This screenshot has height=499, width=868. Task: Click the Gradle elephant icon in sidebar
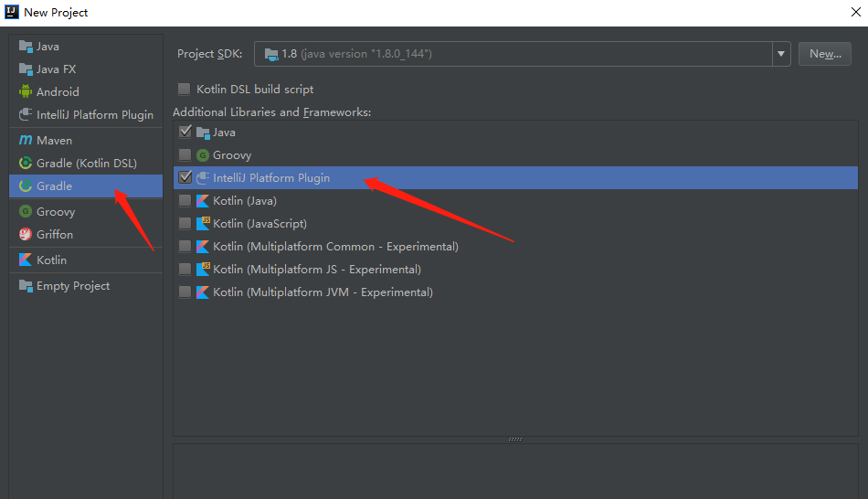(x=26, y=186)
